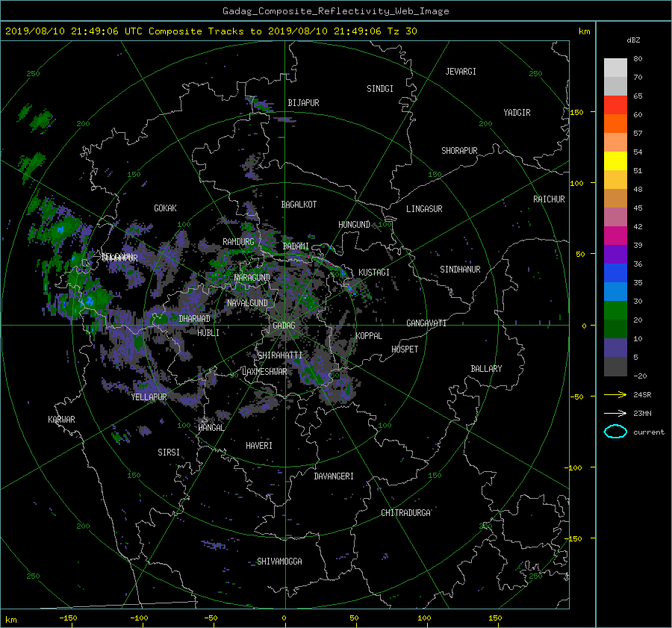Click the BIJAPUR city label
The image size is (672, 628).
(303, 103)
